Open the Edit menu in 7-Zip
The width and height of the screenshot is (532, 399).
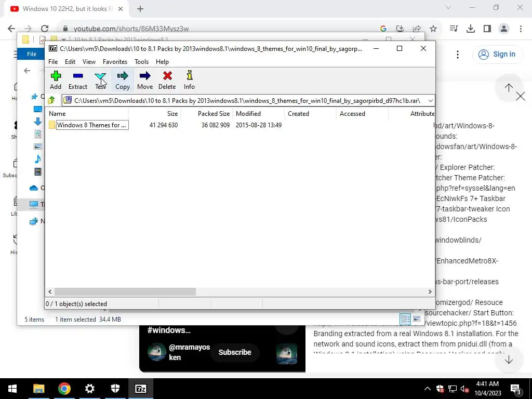pyautogui.click(x=70, y=62)
